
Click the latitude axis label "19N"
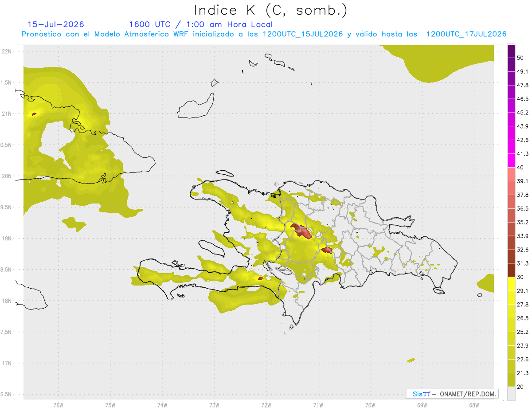7,238
